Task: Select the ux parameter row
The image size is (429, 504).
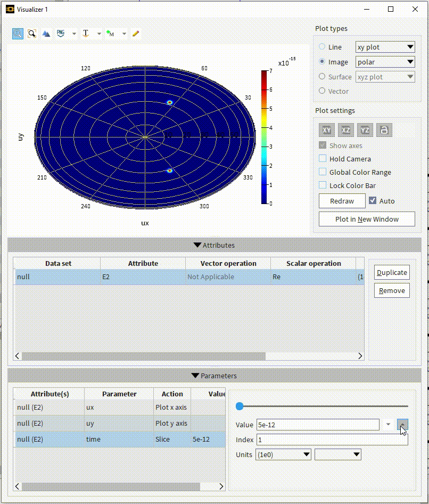Action: [120, 407]
